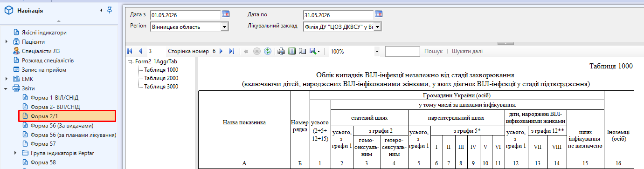Click the Навігація cube icon

click(x=8, y=10)
